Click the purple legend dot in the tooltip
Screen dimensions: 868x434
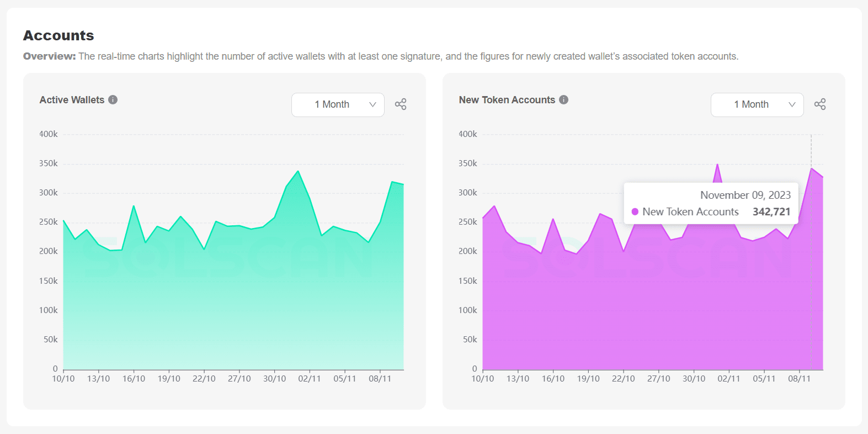click(x=635, y=212)
